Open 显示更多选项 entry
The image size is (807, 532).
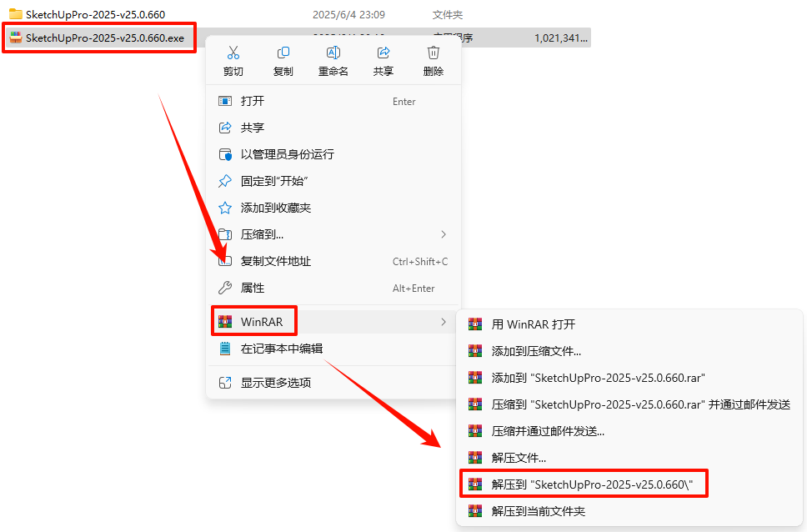coord(333,383)
